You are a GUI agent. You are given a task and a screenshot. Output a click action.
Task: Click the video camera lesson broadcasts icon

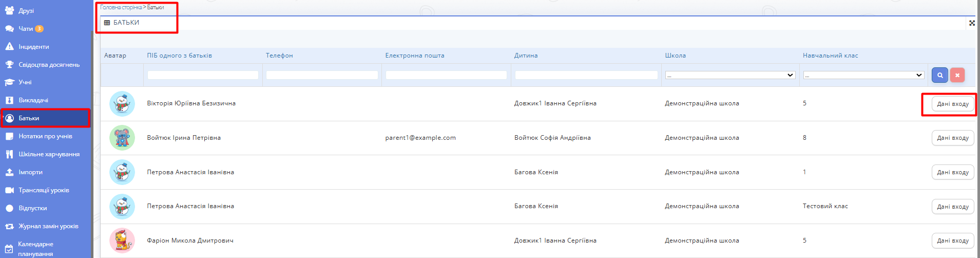pos(9,190)
